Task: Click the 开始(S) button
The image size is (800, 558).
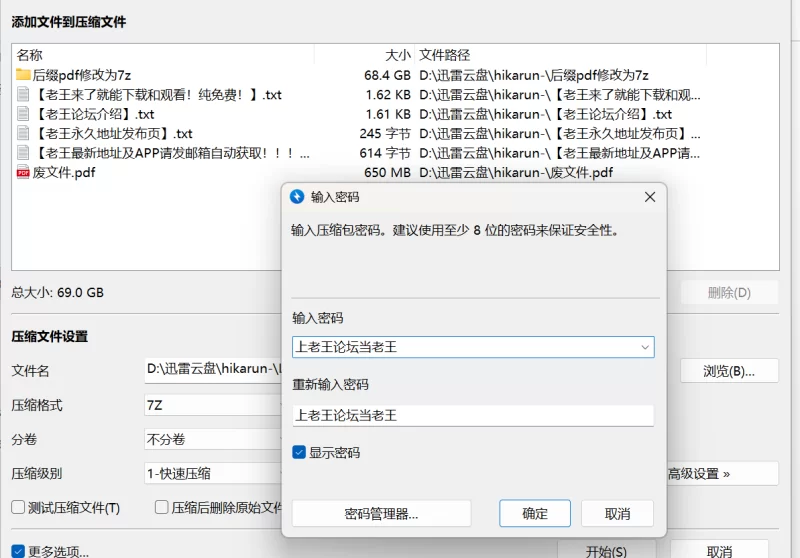Action: point(606,551)
